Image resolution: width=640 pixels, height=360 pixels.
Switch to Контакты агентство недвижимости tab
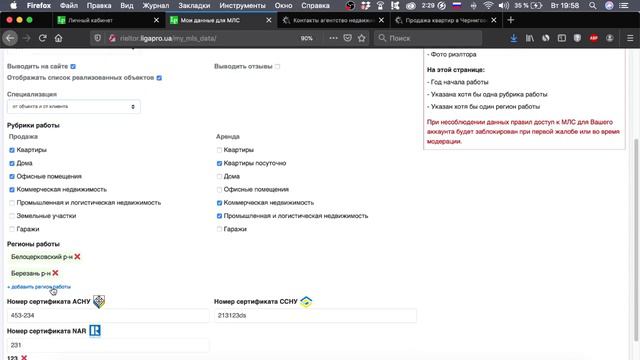[x=333, y=20]
